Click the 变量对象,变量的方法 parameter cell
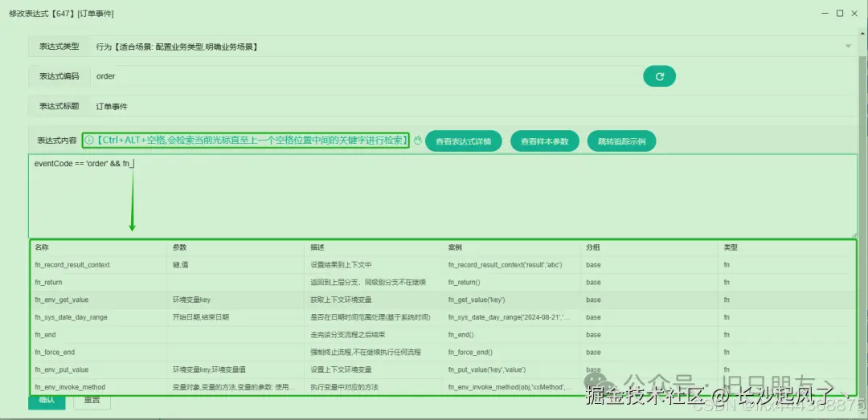 tap(235, 387)
